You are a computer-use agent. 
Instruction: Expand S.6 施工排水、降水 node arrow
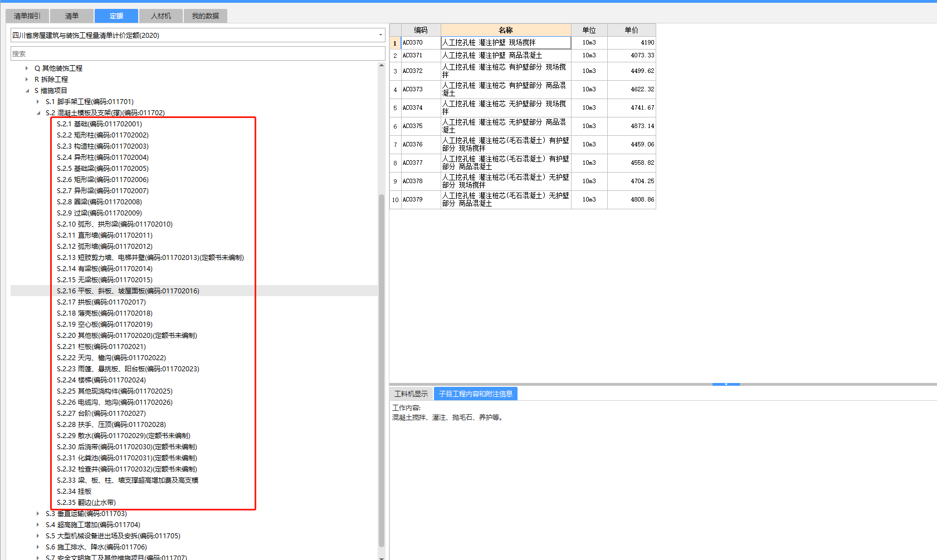(x=38, y=547)
